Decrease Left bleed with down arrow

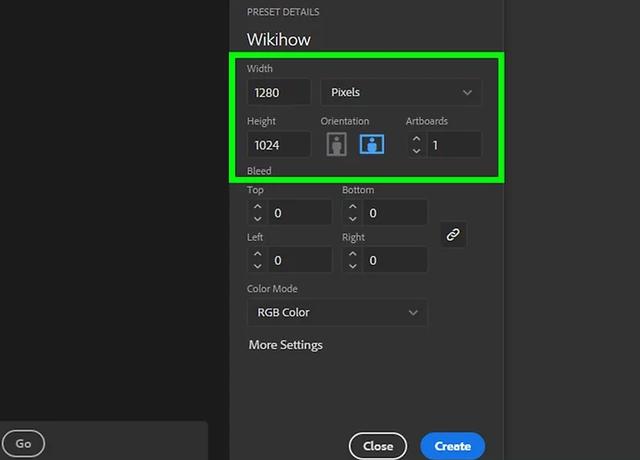pyautogui.click(x=258, y=266)
